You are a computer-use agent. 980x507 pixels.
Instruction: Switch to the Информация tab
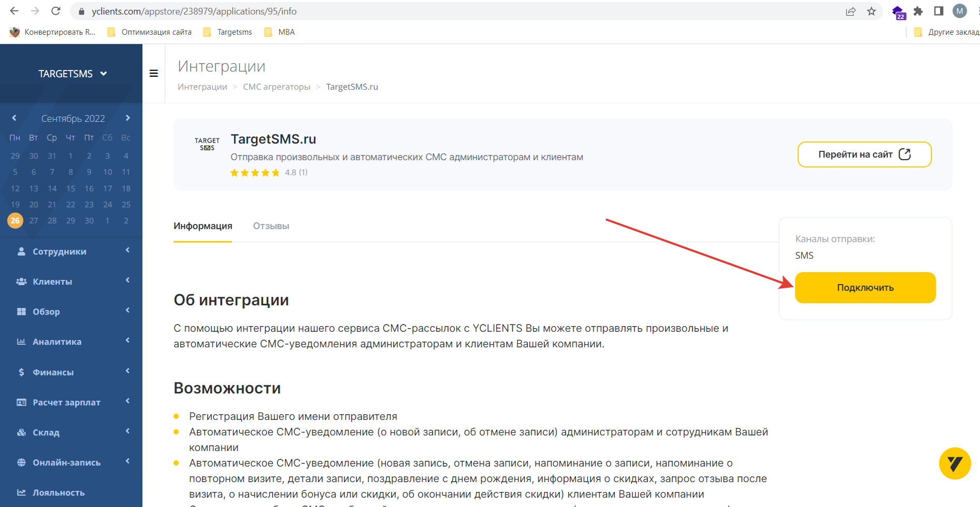[203, 226]
